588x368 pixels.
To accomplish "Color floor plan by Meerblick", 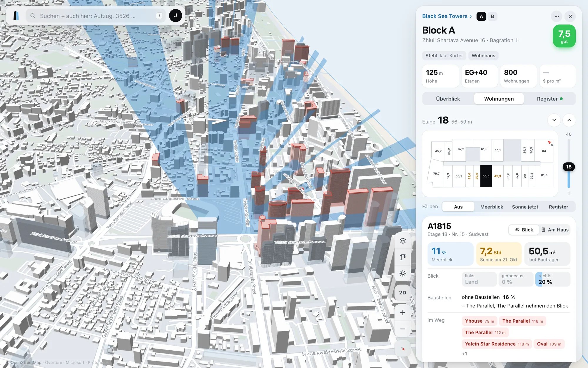I will tap(492, 207).
